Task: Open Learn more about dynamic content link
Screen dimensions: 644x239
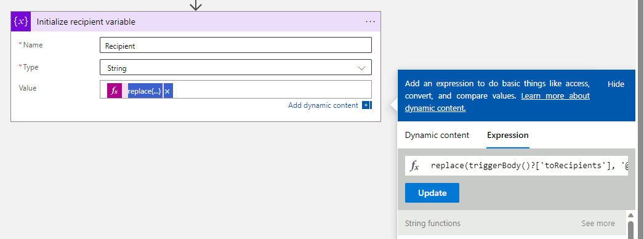Action: [x=497, y=102]
